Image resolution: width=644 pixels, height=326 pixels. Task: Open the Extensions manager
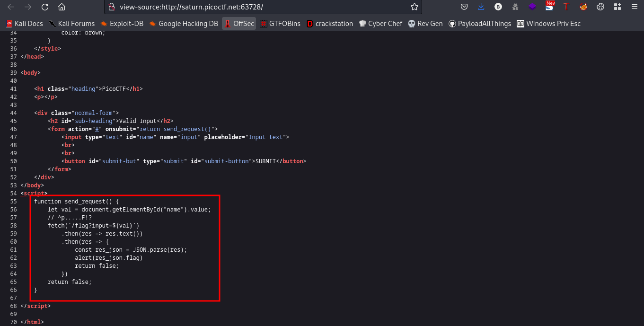click(617, 7)
